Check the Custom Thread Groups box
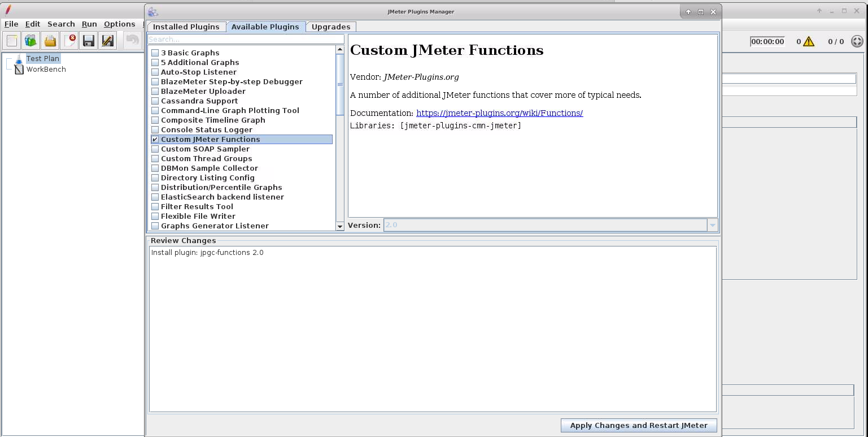 point(155,159)
